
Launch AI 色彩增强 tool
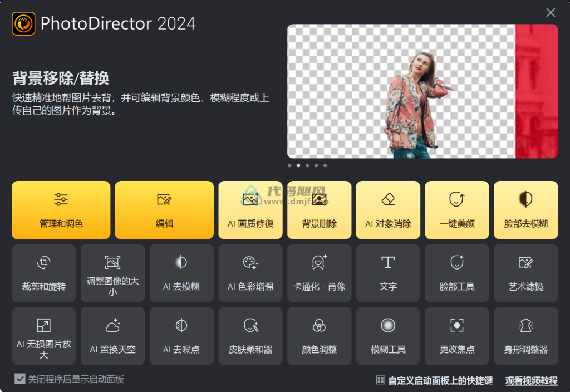(x=250, y=273)
